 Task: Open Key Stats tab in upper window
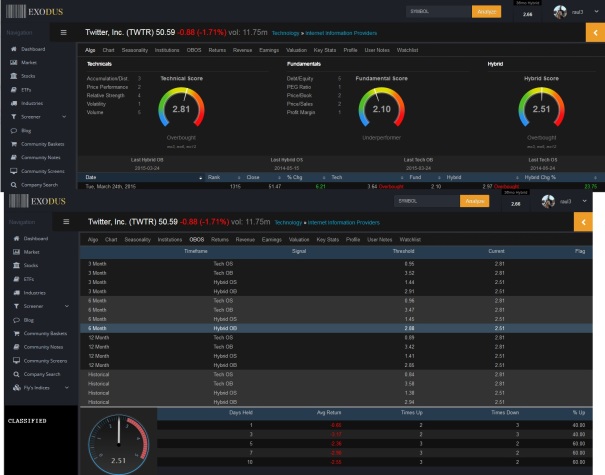(x=324, y=50)
